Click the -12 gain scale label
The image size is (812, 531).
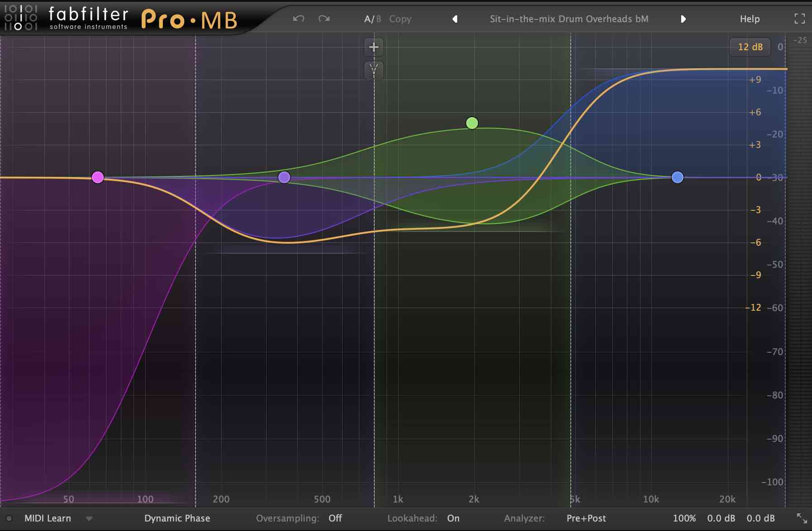(754, 308)
